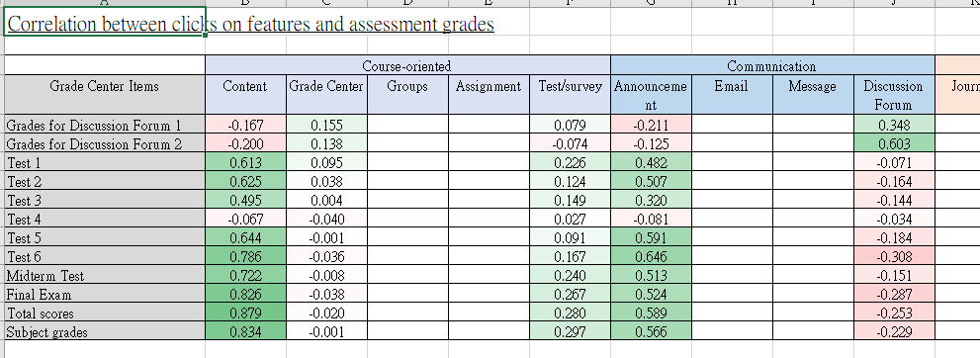Click the cell containing -0.308
Screen dimensions: 980x358
coord(894,256)
